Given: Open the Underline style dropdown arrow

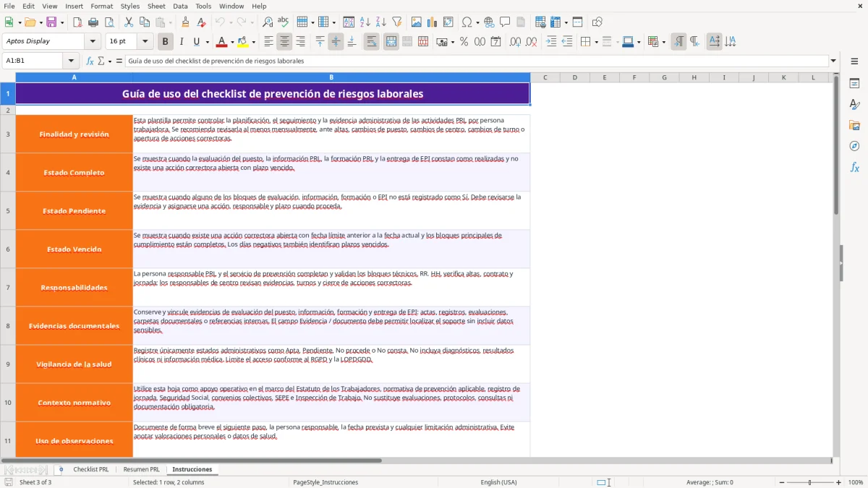Looking at the screenshot, I should (206, 42).
